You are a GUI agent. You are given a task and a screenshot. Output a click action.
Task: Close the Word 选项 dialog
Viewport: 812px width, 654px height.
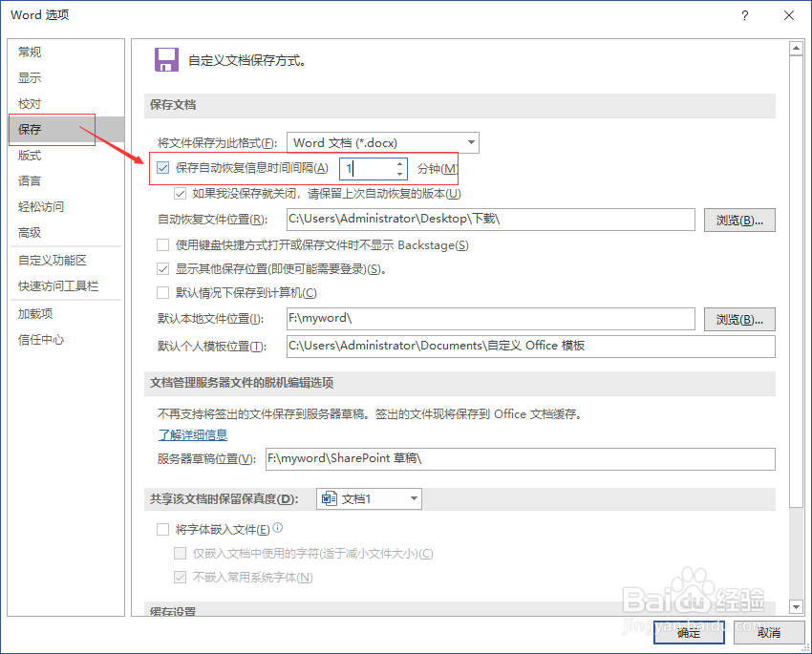[x=789, y=15]
